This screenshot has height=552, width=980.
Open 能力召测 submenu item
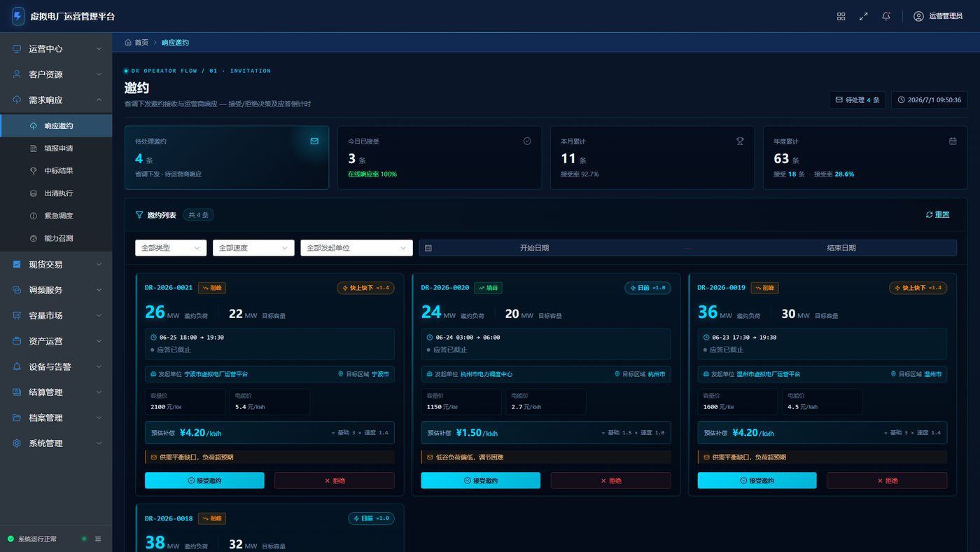[x=56, y=238]
